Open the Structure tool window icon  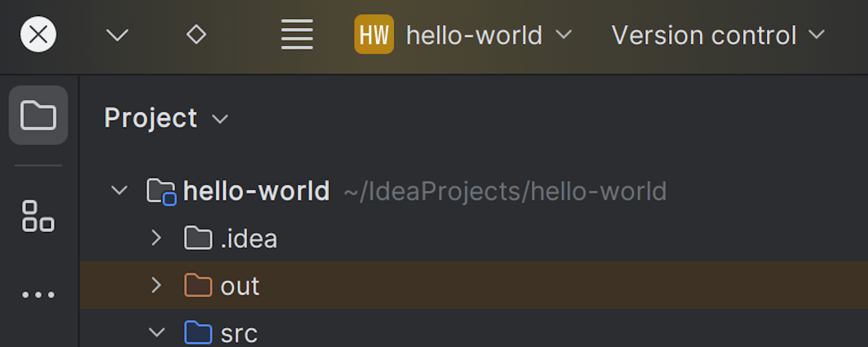[38, 216]
